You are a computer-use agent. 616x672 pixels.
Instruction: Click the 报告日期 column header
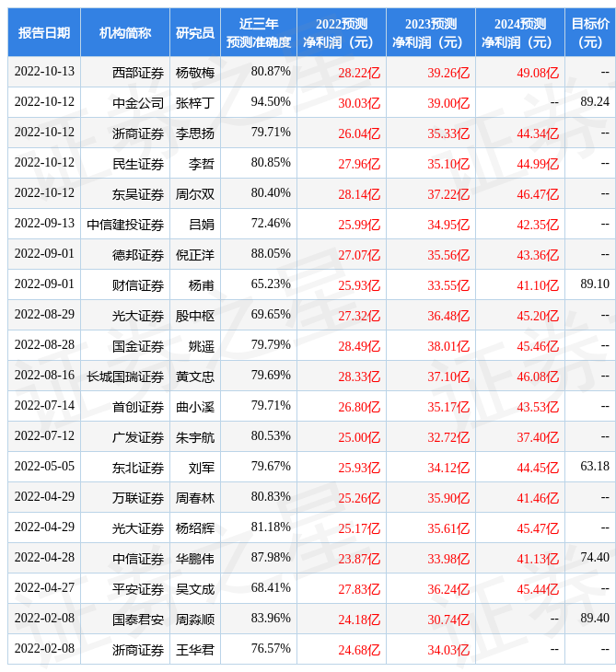(44, 32)
